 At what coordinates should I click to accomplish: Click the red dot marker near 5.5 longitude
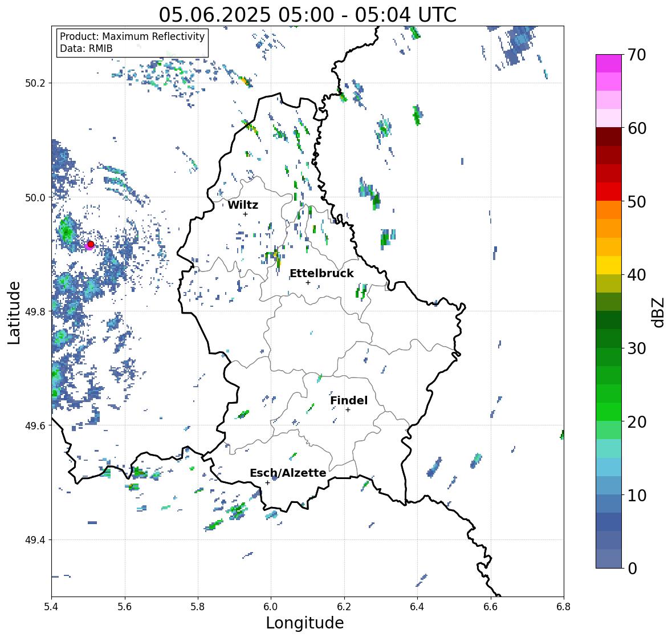[91, 244]
